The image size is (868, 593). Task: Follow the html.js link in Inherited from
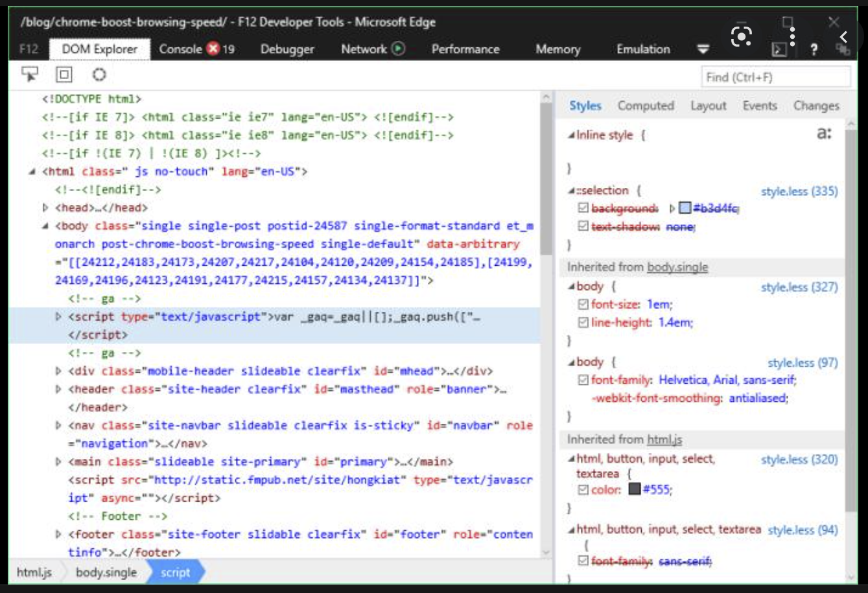tap(664, 439)
